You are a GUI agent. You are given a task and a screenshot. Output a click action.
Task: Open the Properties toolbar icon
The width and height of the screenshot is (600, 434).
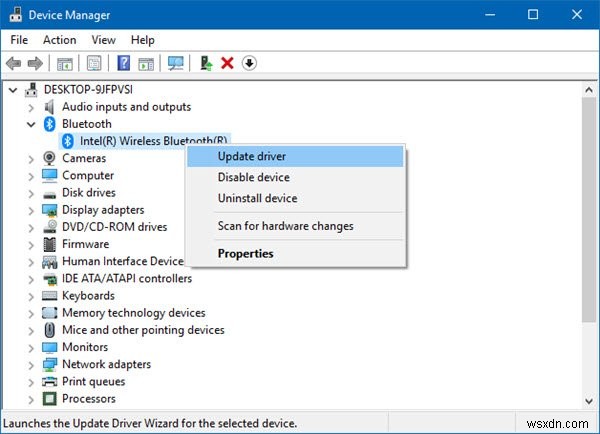(94, 63)
